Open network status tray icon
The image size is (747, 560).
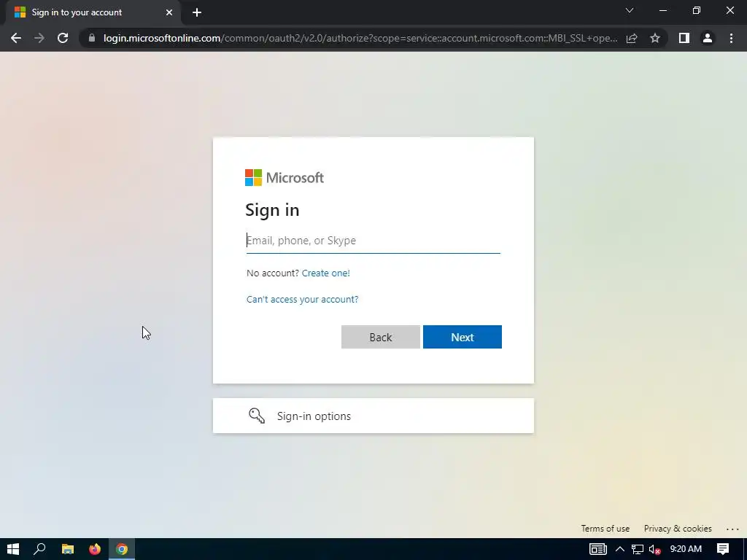(638, 549)
